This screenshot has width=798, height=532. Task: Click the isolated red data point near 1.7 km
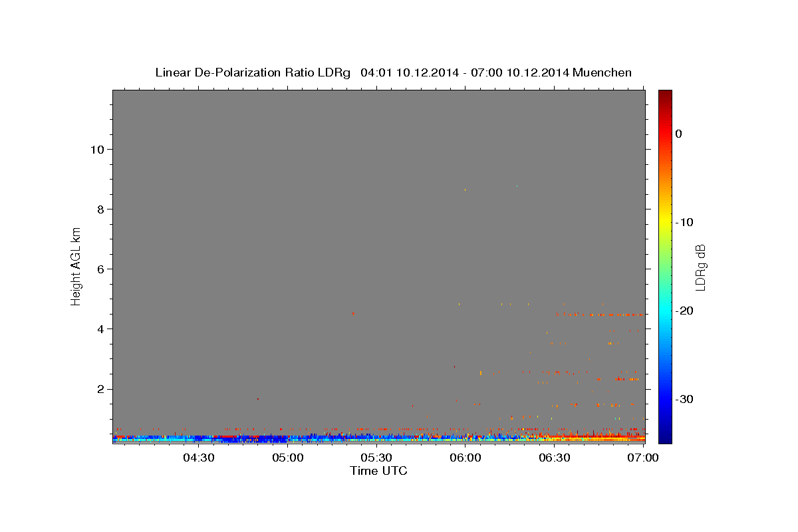click(258, 399)
